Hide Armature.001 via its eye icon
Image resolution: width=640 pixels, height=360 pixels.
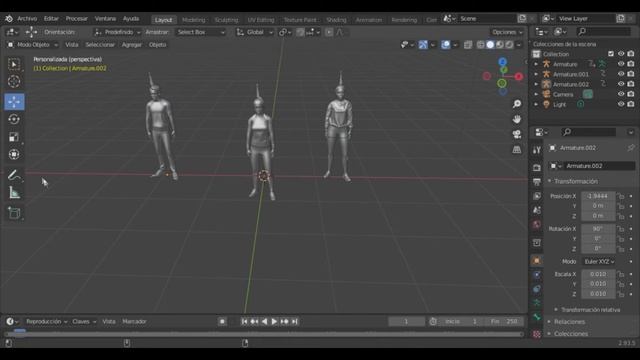[621, 74]
